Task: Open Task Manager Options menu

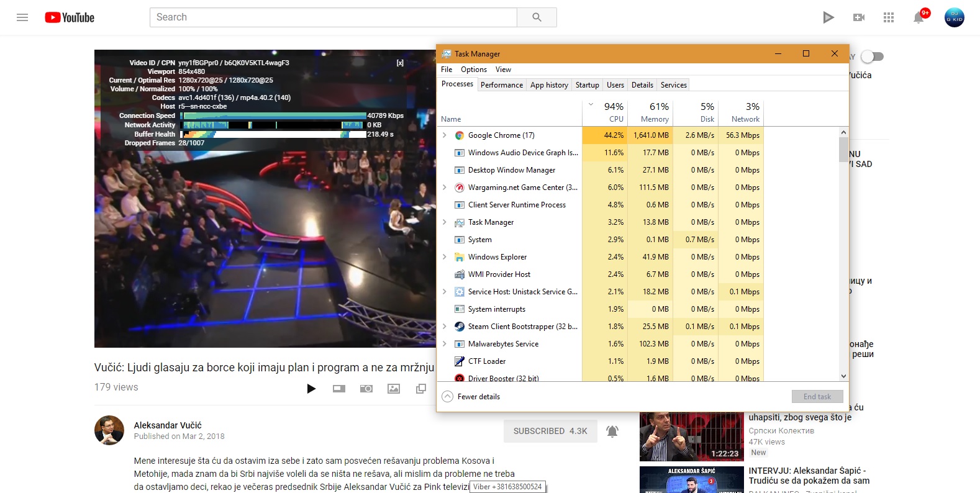Action: click(474, 70)
